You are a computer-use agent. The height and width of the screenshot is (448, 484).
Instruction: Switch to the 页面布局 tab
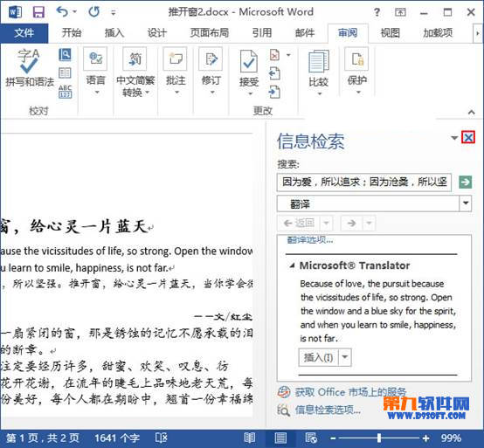click(x=210, y=32)
